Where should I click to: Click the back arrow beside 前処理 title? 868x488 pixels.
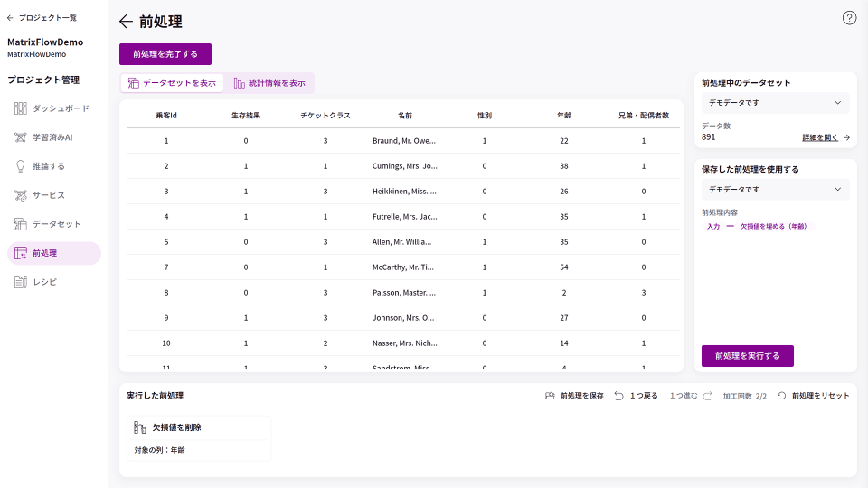click(x=126, y=22)
